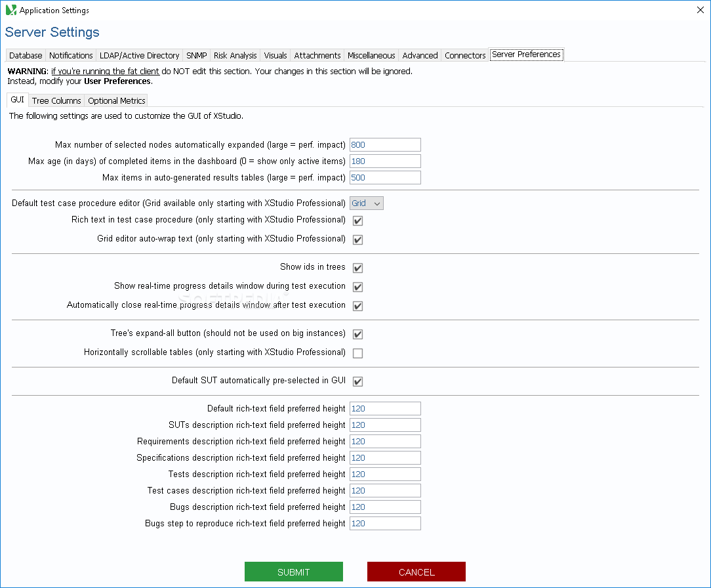The height and width of the screenshot is (588, 711).
Task: Uncheck show real-time progress details window
Action: (x=357, y=287)
